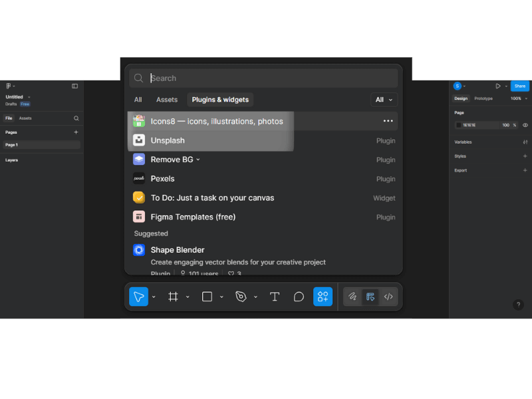
Task: Open Figma Templates (free) plugin
Action: (265, 217)
